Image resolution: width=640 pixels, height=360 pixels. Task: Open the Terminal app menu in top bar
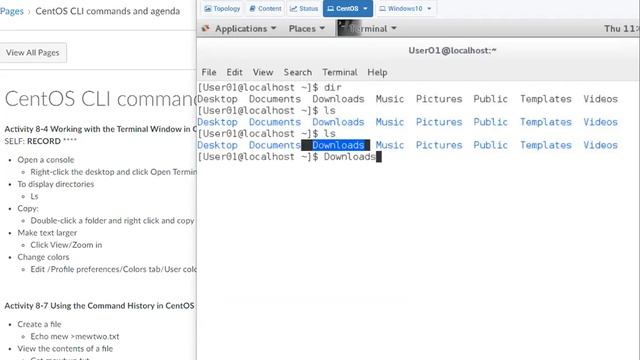[x=367, y=29]
